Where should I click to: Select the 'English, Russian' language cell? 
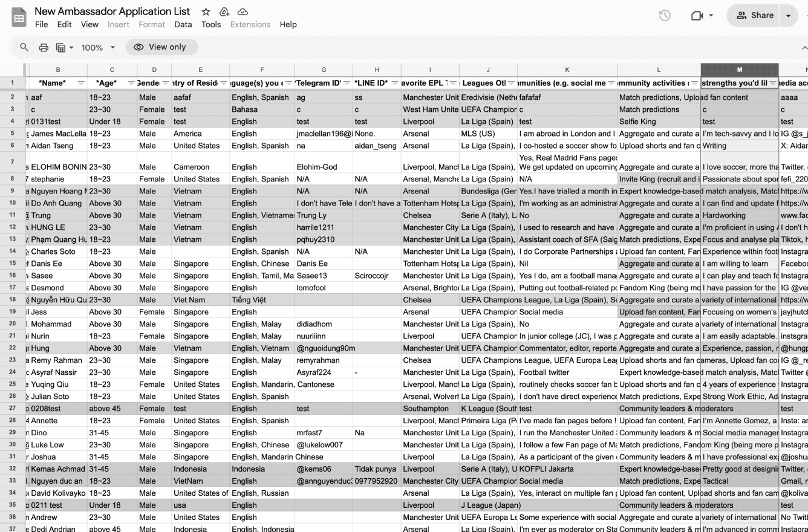[262, 493]
